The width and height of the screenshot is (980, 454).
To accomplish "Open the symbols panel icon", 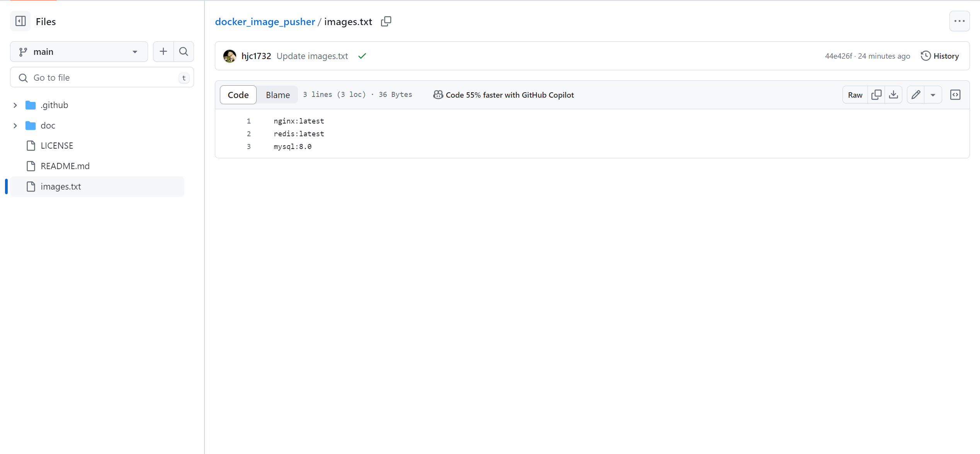I will (955, 95).
